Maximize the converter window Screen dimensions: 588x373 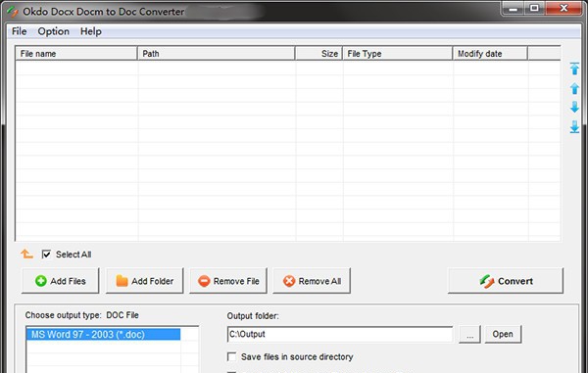tap(534, 8)
